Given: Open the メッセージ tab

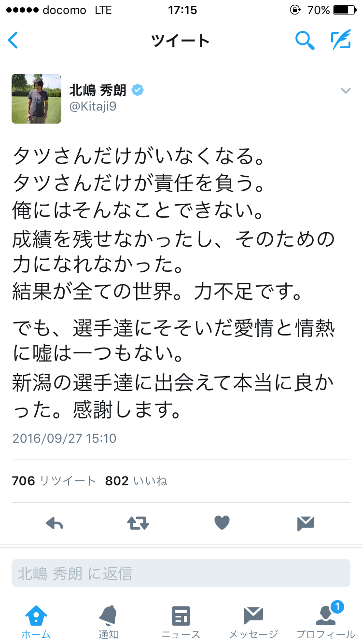Looking at the screenshot, I should (253, 622).
